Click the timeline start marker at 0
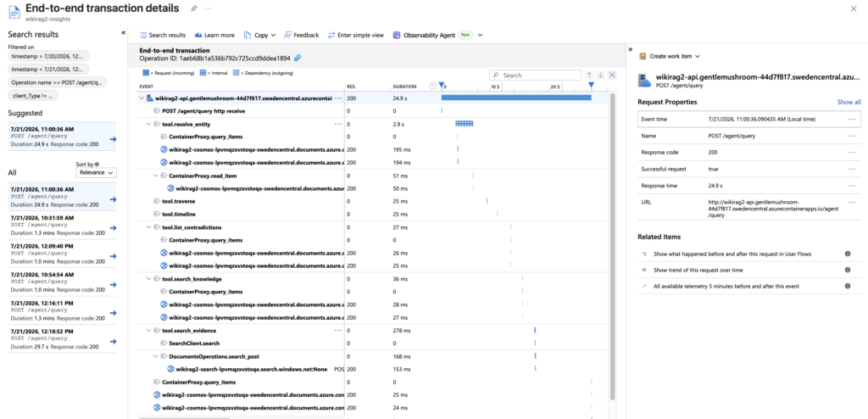Image resolution: width=868 pixels, height=419 pixels. (441, 86)
